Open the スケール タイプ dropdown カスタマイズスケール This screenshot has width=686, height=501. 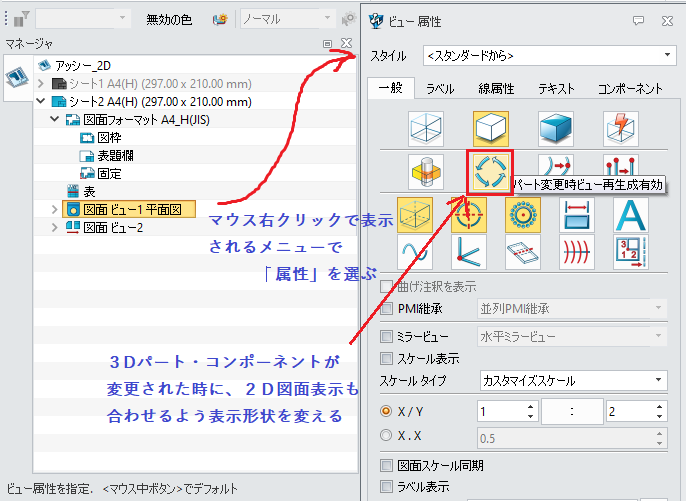coord(573,381)
